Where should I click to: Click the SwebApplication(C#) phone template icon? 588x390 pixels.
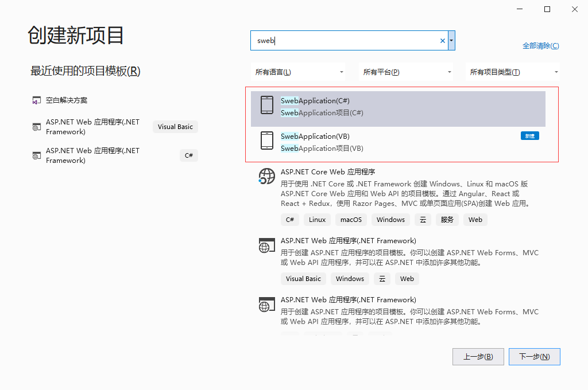[x=267, y=105]
